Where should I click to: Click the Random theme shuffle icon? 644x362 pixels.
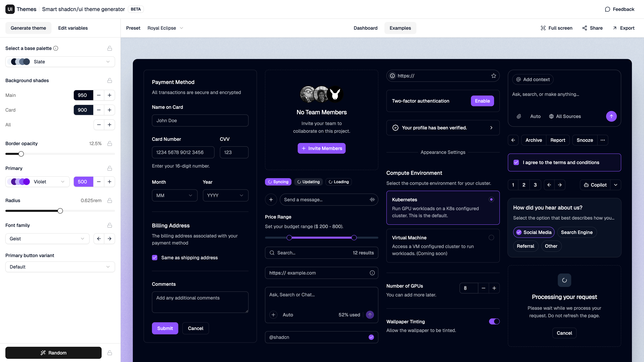point(43,352)
